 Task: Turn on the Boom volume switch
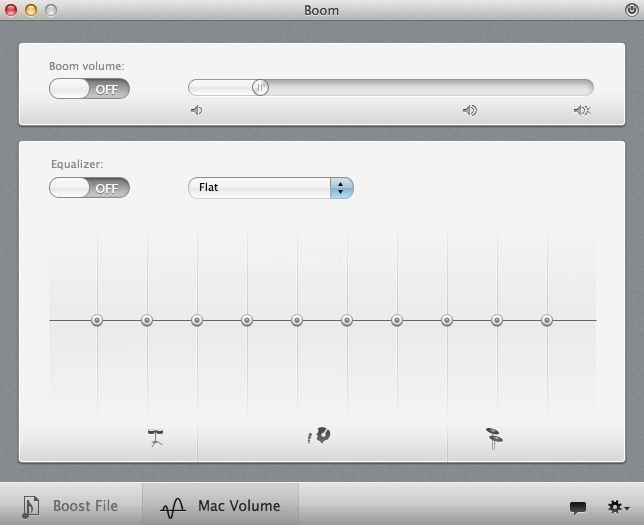coord(89,89)
